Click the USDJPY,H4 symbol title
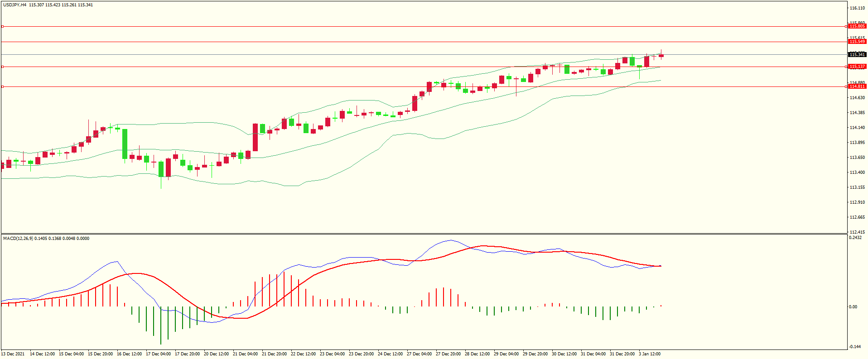 [x=14, y=5]
